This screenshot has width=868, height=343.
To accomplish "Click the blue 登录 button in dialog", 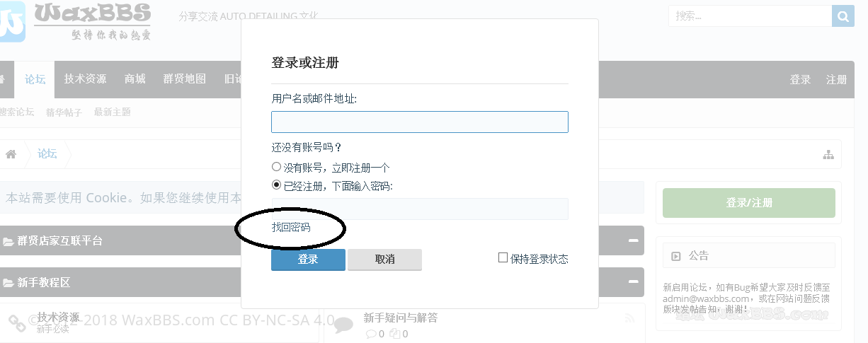I will (x=308, y=260).
